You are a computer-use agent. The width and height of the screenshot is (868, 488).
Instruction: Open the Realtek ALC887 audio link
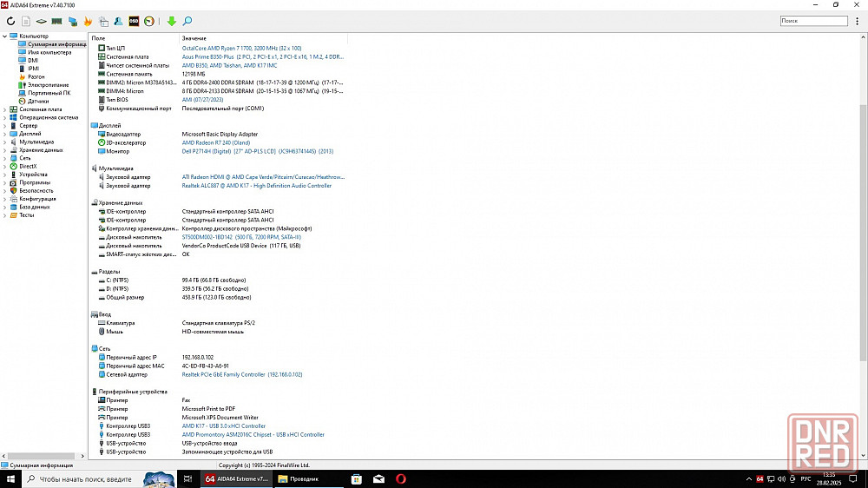coord(256,186)
